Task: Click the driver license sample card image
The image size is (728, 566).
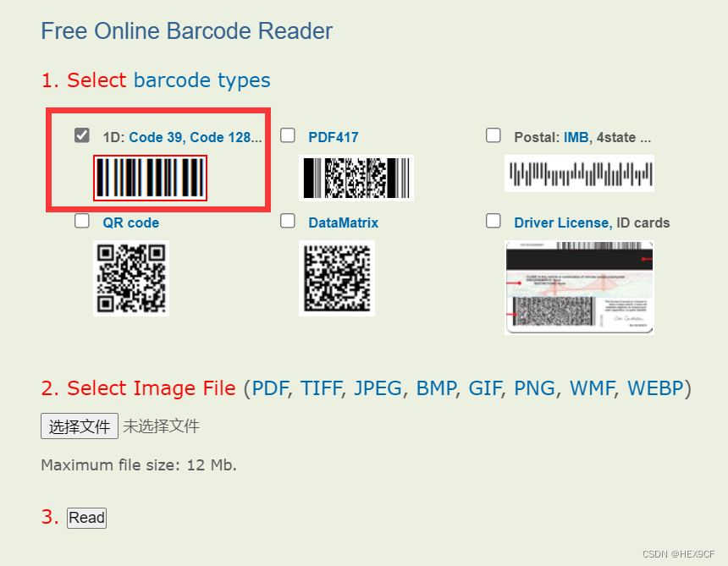Action: pyautogui.click(x=579, y=288)
